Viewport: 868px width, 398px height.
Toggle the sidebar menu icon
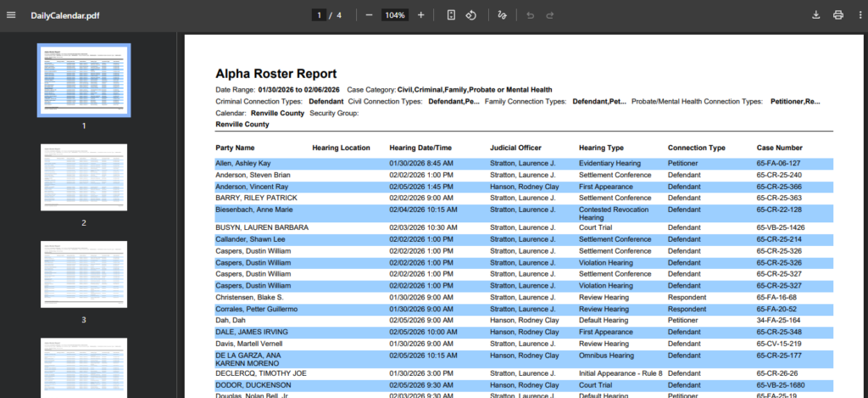pyautogui.click(x=11, y=15)
